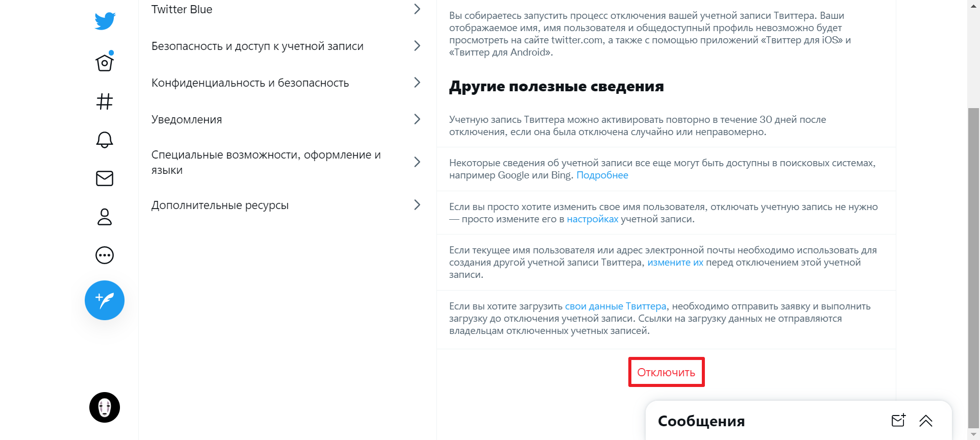Open the свои данные Твиттера link
Viewport: 980px width, 440px height.
pos(615,306)
